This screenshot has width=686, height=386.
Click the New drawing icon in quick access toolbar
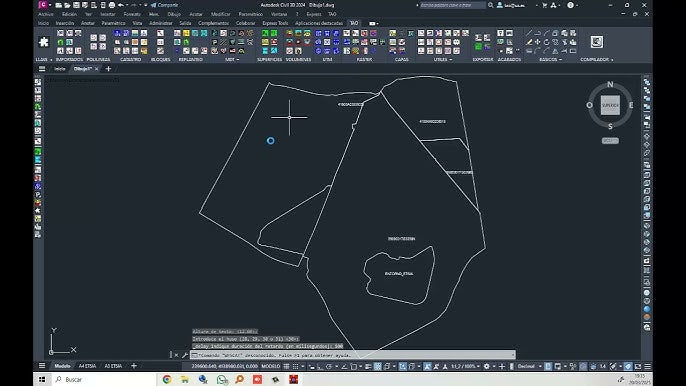click(59, 5)
